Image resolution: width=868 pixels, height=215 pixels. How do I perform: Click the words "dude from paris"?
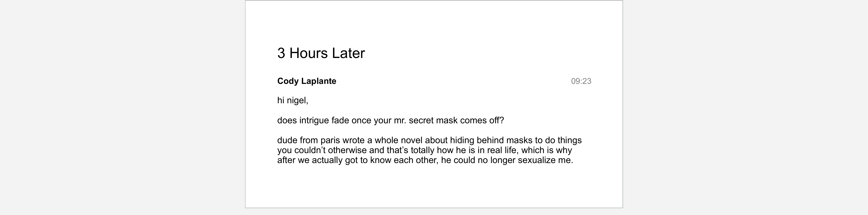tap(308, 140)
